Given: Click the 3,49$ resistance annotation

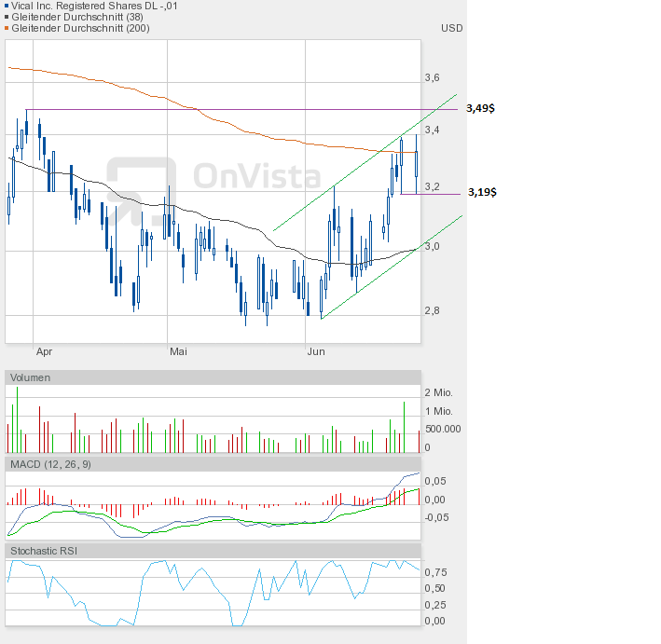Looking at the screenshot, I should (480, 108).
